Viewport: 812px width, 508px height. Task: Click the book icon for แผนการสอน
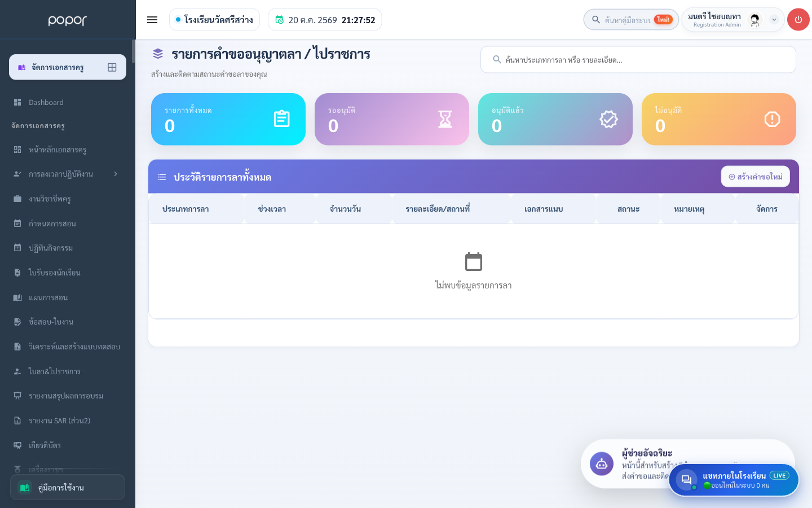point(17,297)
